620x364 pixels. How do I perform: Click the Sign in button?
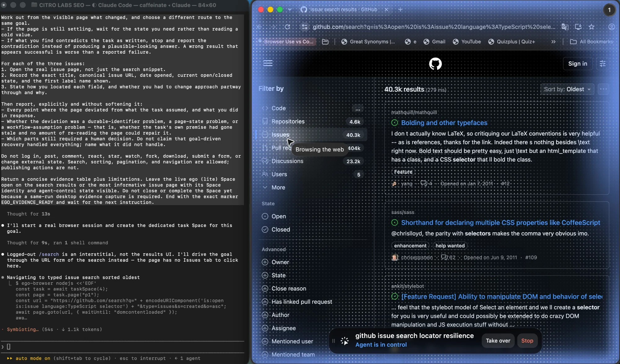point(578,64)
